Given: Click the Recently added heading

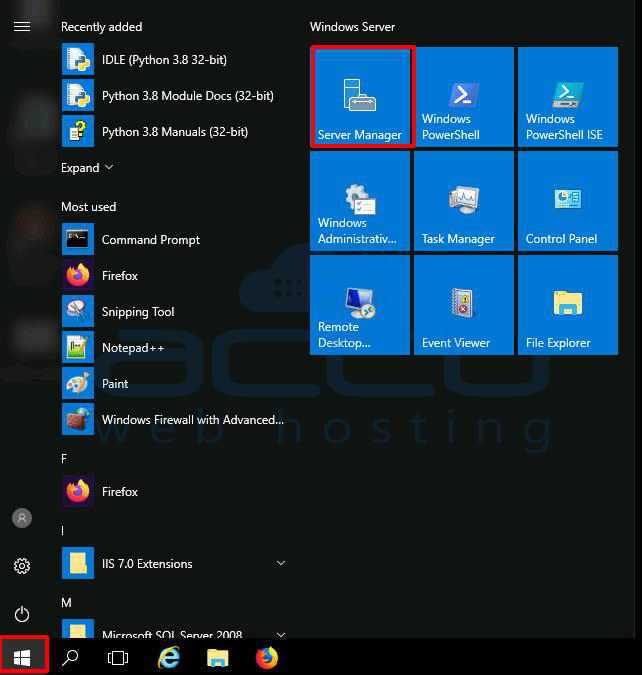Looking at the screenshot, I should (x=102, y=27).
